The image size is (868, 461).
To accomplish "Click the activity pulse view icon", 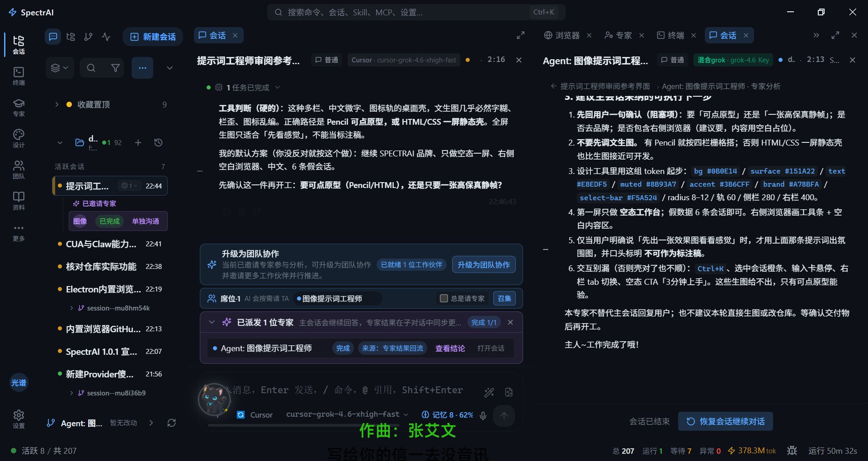I will tap(106, 37).
